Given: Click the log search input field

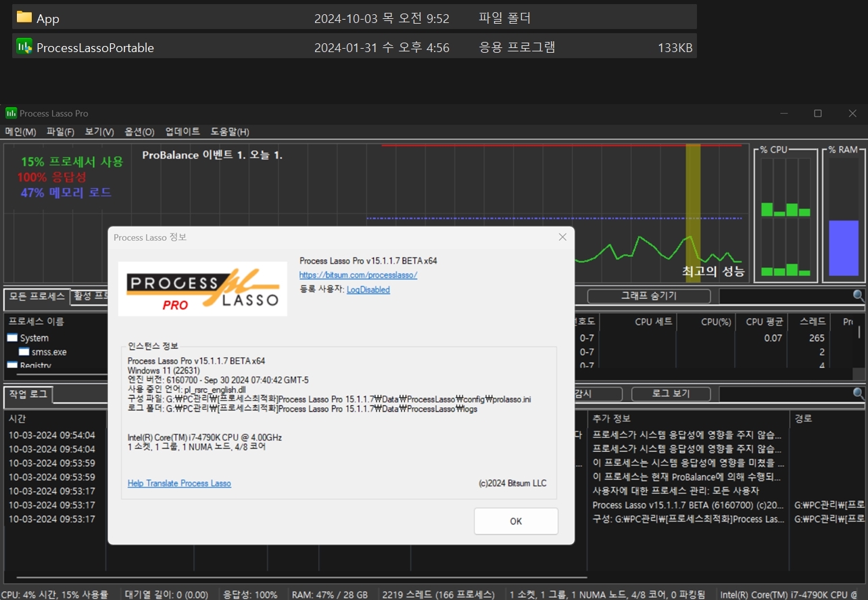Looking at the screenshot, I should 786,394.
